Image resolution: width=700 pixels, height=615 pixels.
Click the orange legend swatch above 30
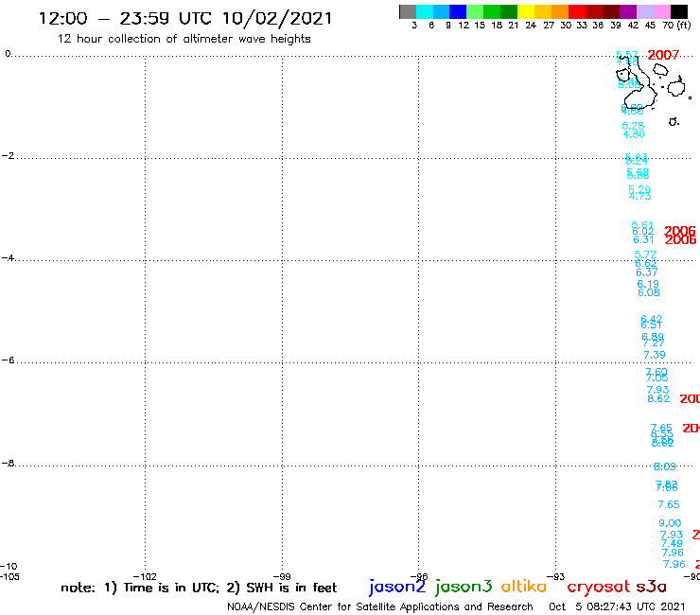(x=560, y=11)
